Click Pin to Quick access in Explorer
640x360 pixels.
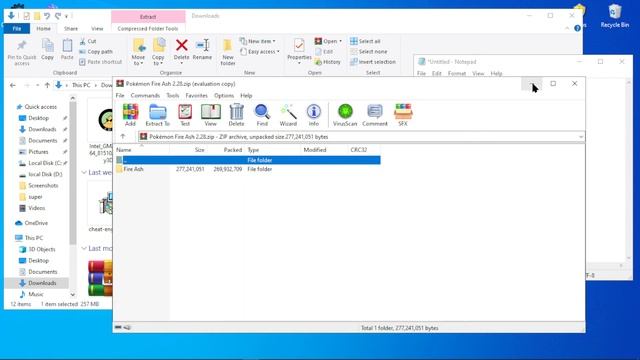(22, 52)
